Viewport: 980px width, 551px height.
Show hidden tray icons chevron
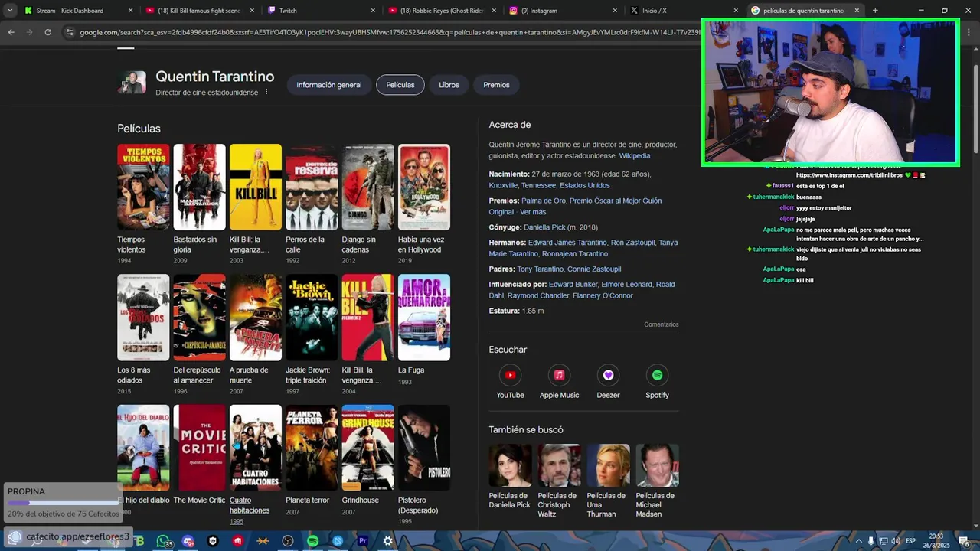click(x=859, y=541)
